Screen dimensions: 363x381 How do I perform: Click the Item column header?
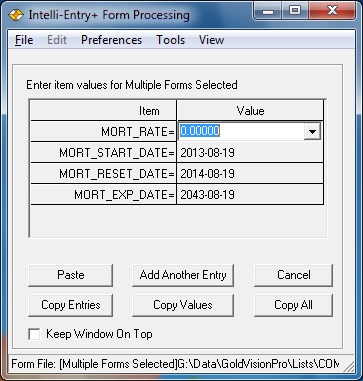(x=104, y=111)
